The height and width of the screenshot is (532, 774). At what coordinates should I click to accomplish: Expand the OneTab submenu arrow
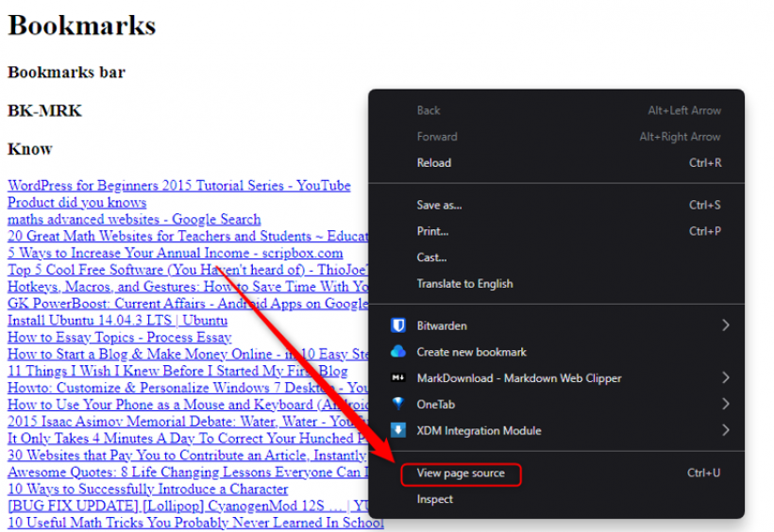click(x=725, y=404)
